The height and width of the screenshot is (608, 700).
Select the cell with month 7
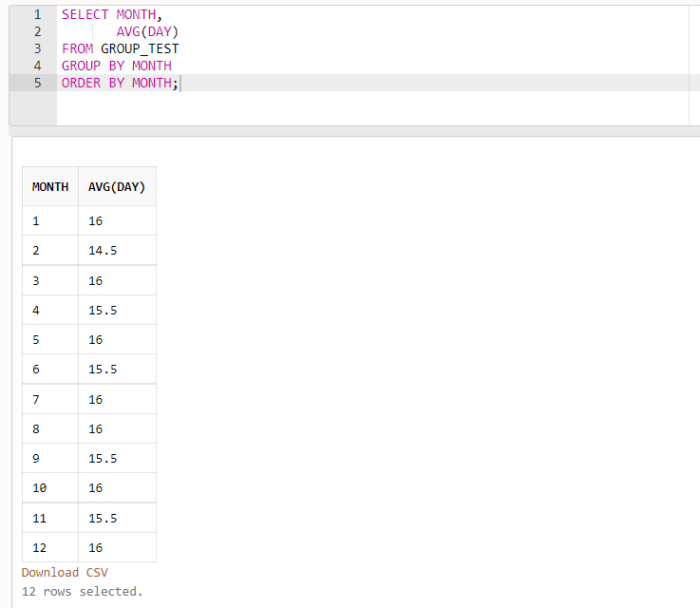coord(50,399)
